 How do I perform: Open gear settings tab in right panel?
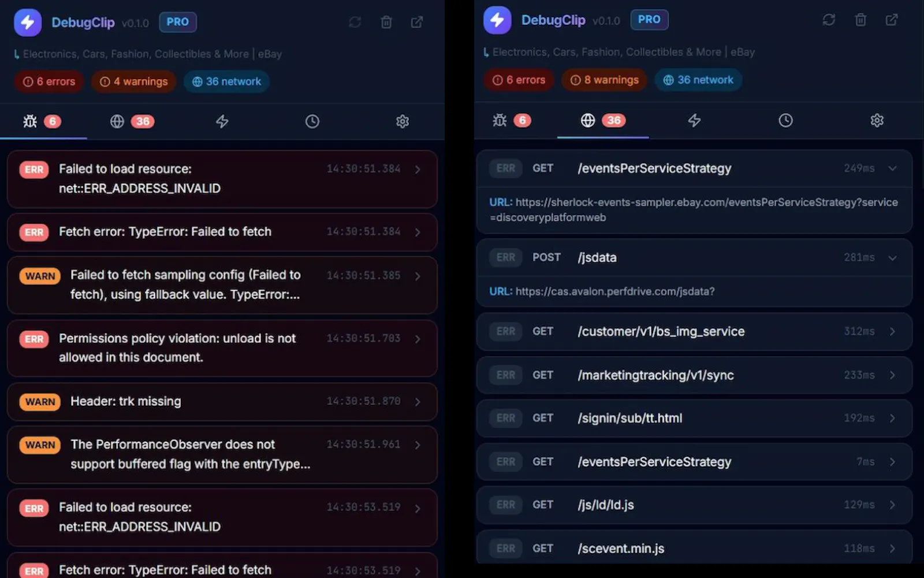pyautogui.click(x=877, y=120)
